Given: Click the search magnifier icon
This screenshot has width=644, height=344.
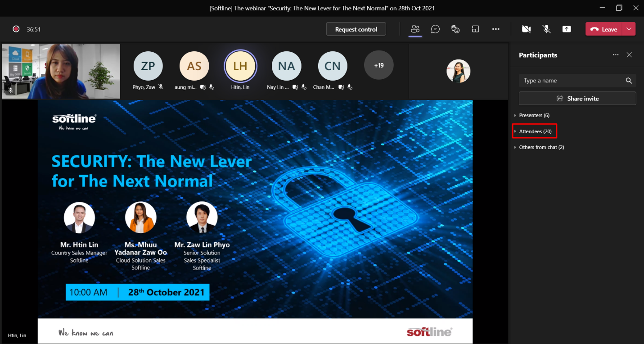Looking at the screenshot, I should click(629, 81).
